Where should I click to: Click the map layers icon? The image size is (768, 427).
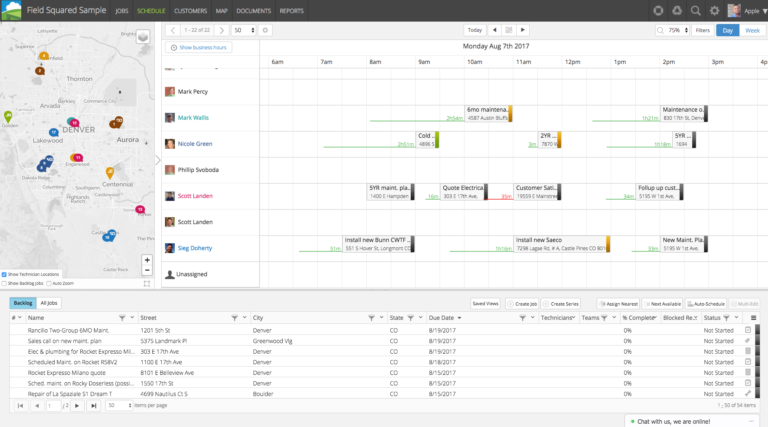(x=143, y=37)
